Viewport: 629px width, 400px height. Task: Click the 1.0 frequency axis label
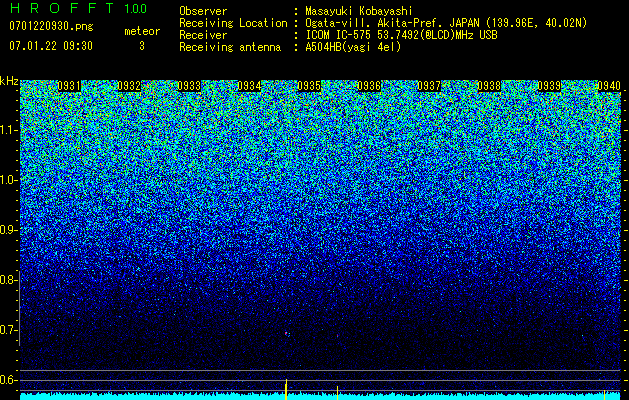point(8,180)
